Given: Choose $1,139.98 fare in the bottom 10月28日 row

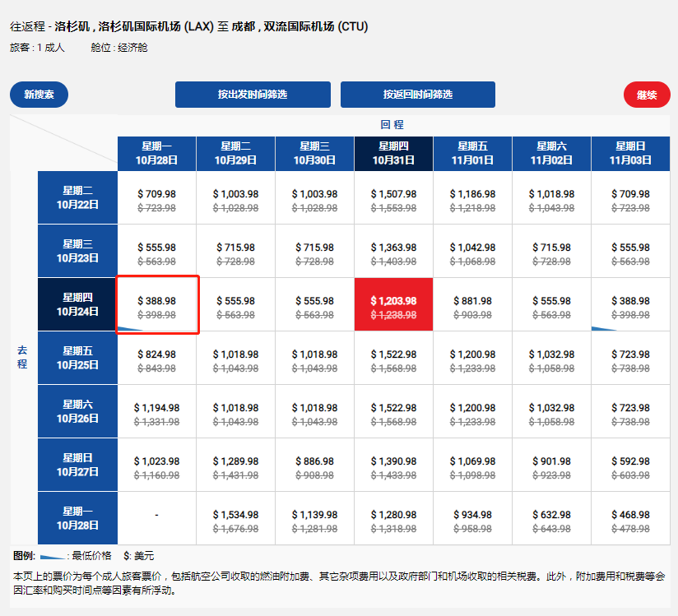Looking at the screenshot, I should click(x=315, y=518).
